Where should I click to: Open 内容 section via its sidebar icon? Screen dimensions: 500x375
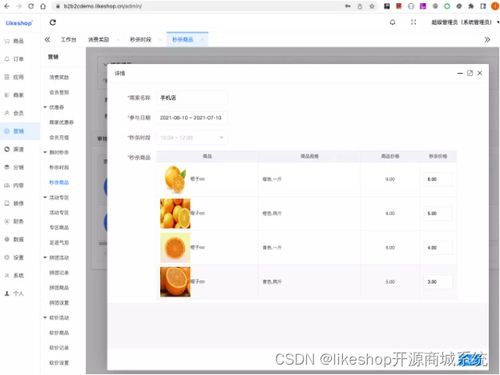[x=7, y=185]
